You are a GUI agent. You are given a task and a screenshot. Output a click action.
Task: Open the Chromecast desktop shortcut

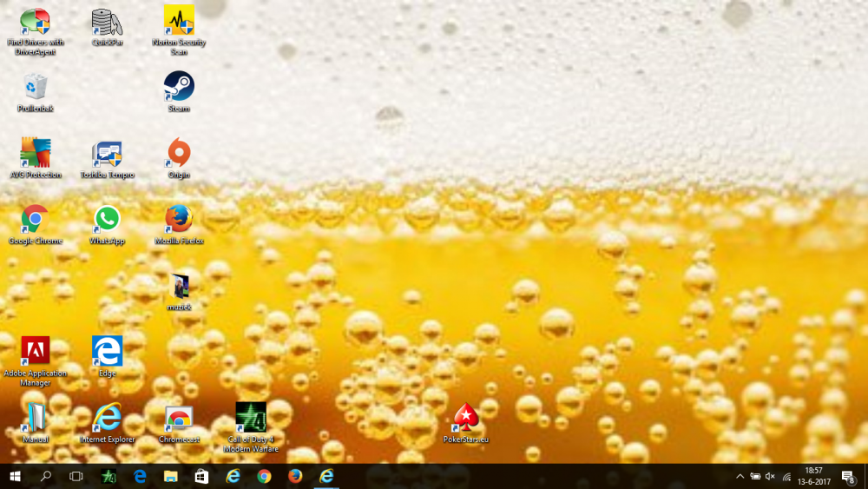click(x=179, y=419)
